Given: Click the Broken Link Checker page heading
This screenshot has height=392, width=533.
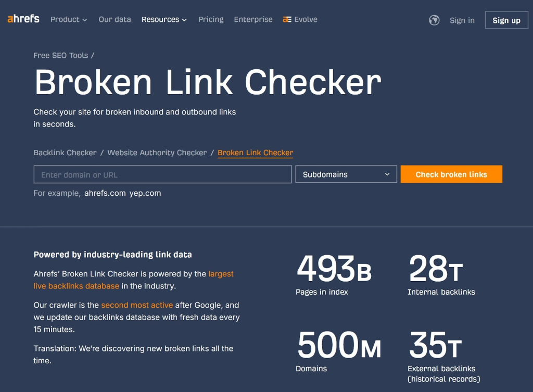Looking at the screenshot, I should [208, 82].
